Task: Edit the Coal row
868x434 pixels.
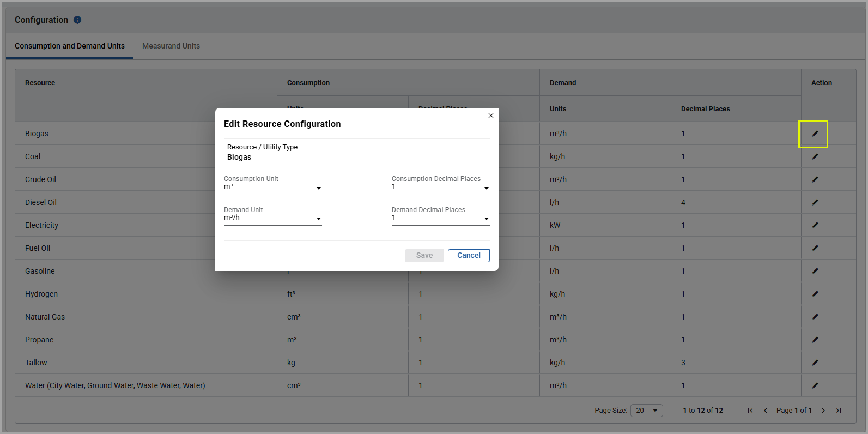Action: 815,156
